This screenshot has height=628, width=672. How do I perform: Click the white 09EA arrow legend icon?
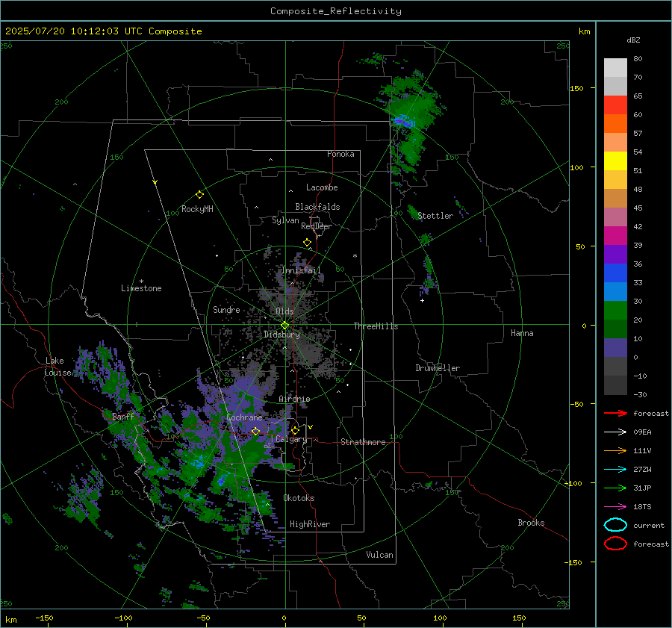pos(615,432)
